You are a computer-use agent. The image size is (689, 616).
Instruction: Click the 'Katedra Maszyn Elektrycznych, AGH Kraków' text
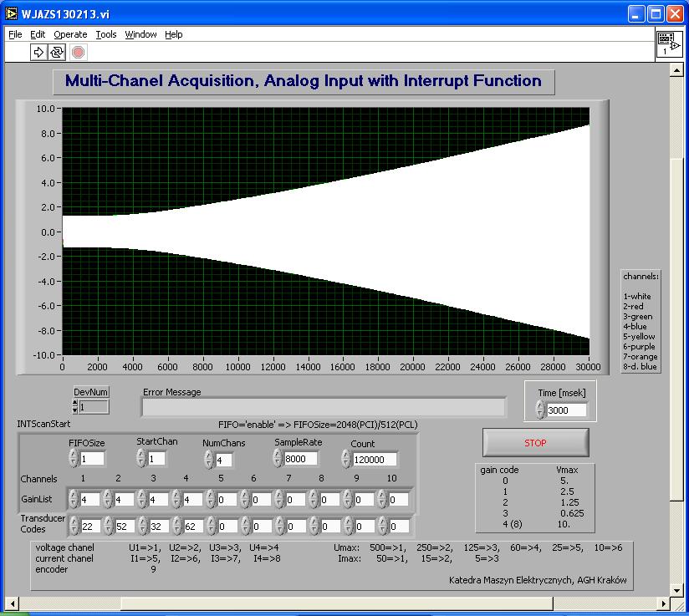coord(538,580)
